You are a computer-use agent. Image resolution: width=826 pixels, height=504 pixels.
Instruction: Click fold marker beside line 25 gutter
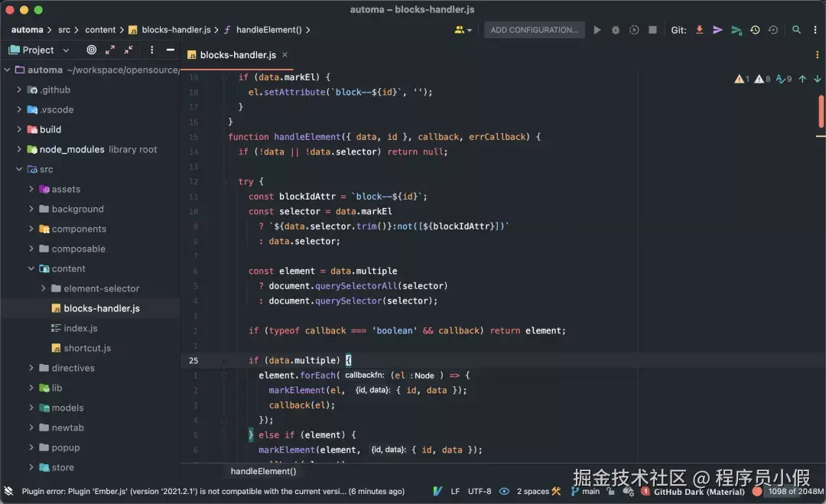pyautogui.click(x=224, y=361)
